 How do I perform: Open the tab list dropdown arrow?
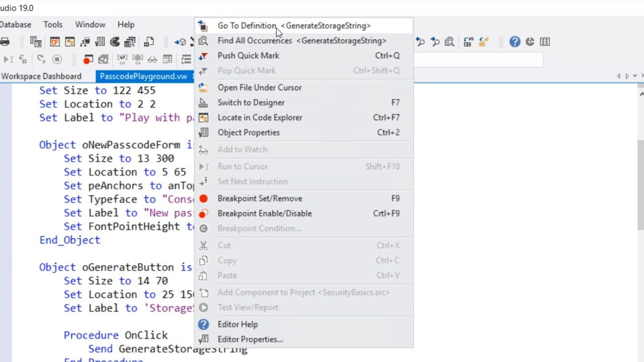(x=635, y=76)
